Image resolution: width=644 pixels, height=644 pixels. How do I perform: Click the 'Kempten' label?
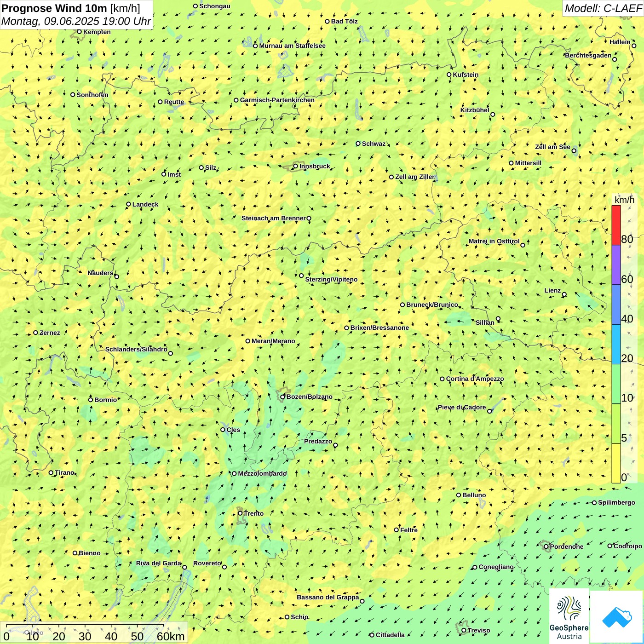pyautogui.click(x=97, y=32)
